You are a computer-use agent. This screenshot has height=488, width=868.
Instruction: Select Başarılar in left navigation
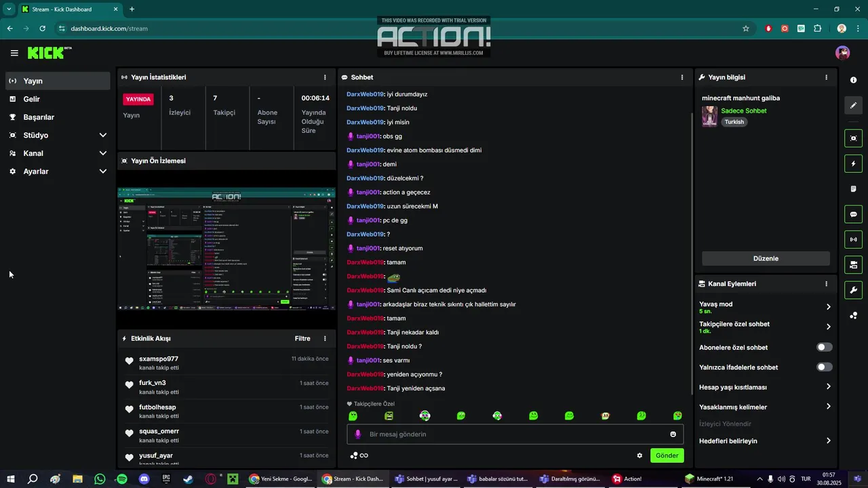57,117
